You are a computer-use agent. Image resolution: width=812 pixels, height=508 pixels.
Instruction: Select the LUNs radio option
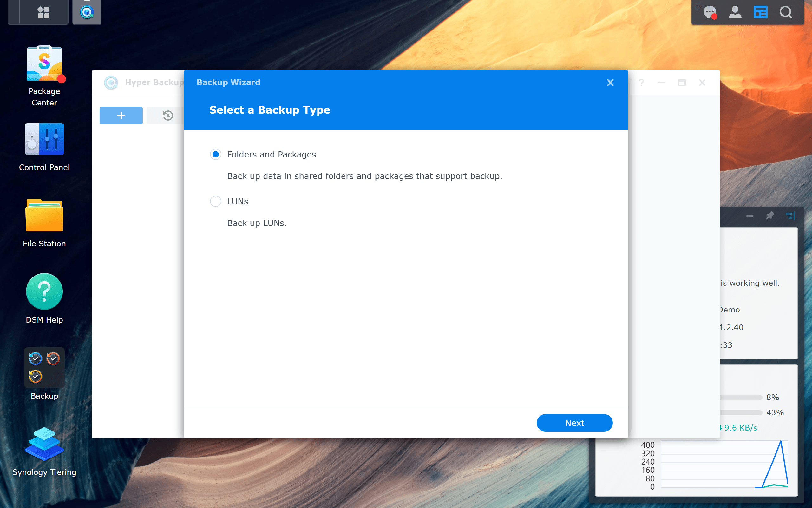pyautogui.click(x=215, y=202)
